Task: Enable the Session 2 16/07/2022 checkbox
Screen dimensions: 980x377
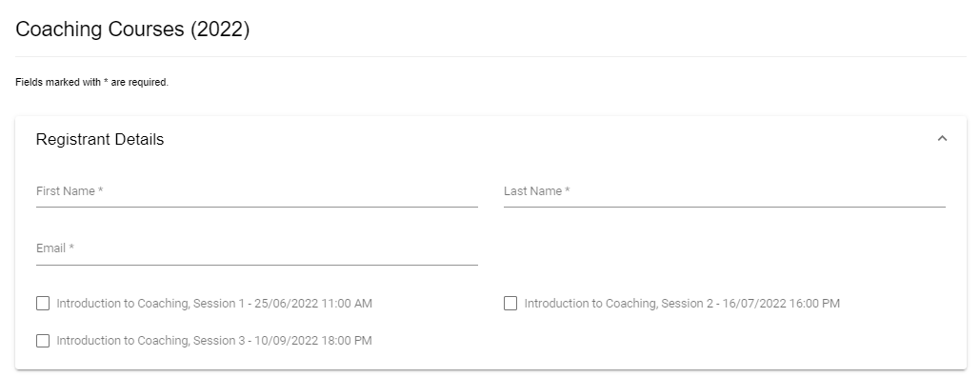Action: (510, 304)
